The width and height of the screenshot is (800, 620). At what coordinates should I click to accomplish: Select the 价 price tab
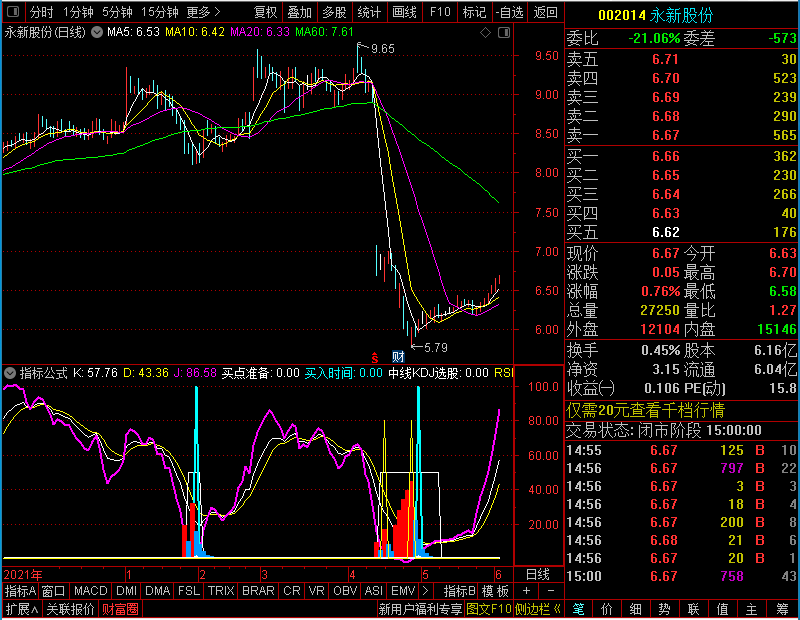coord(607,609)
